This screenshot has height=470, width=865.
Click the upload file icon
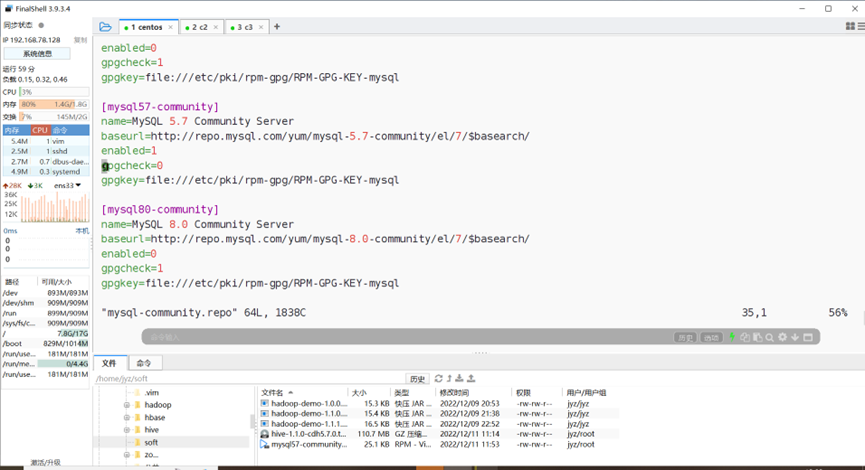(471, 378)
